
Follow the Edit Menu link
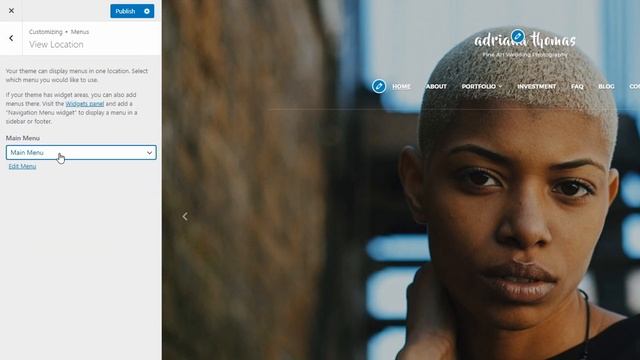pos(22,166)
